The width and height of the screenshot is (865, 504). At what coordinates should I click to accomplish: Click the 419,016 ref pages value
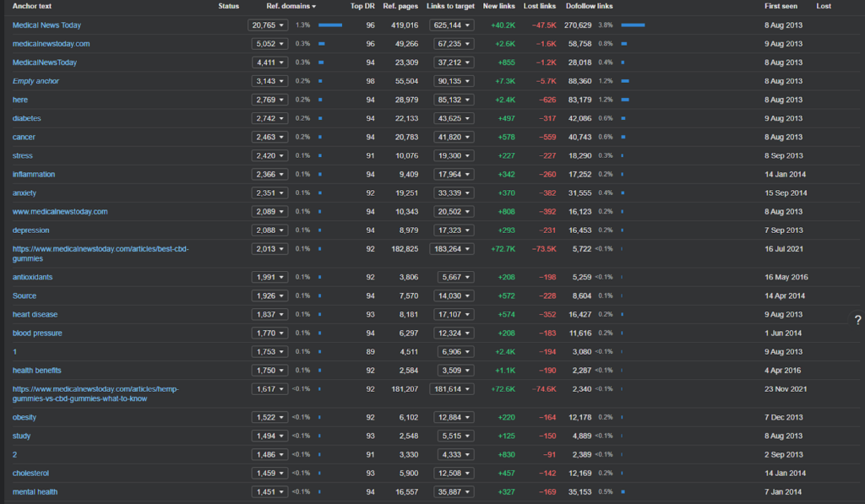click(x=405, y=24)
